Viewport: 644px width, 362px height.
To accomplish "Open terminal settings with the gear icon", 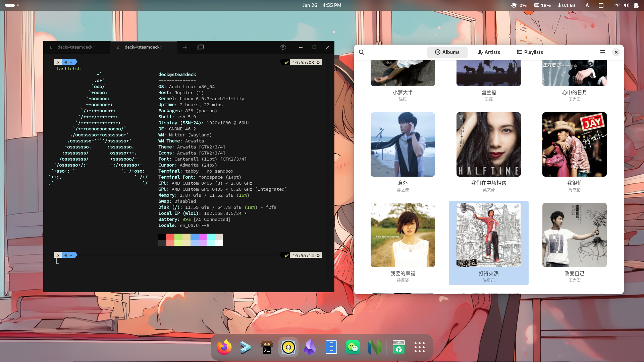I will coord(283,47).
